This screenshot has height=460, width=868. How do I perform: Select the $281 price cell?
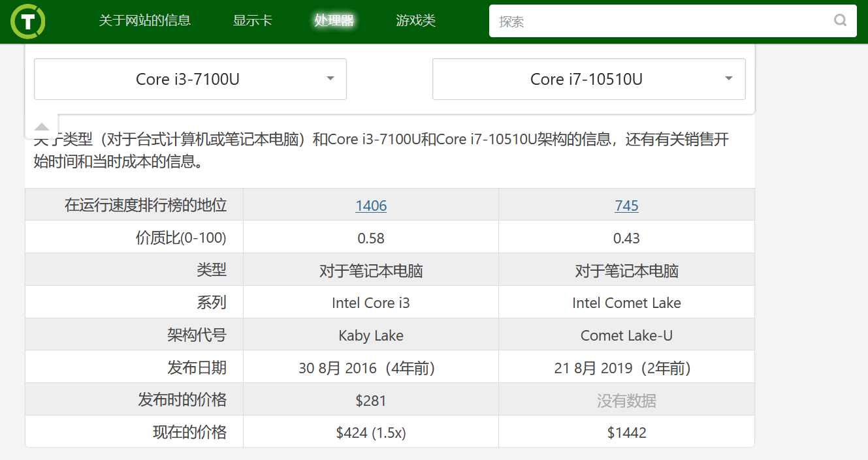[x=371, y=401]
